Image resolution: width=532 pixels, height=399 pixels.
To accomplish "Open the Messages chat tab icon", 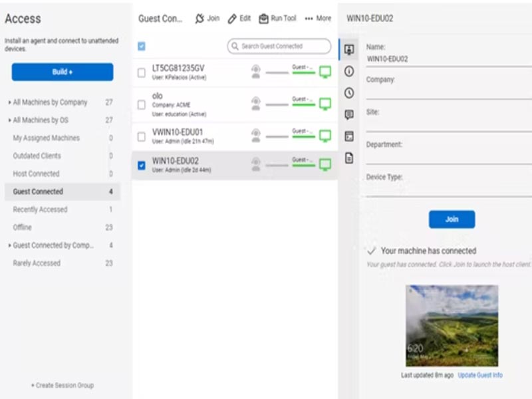I will [349, 114].
